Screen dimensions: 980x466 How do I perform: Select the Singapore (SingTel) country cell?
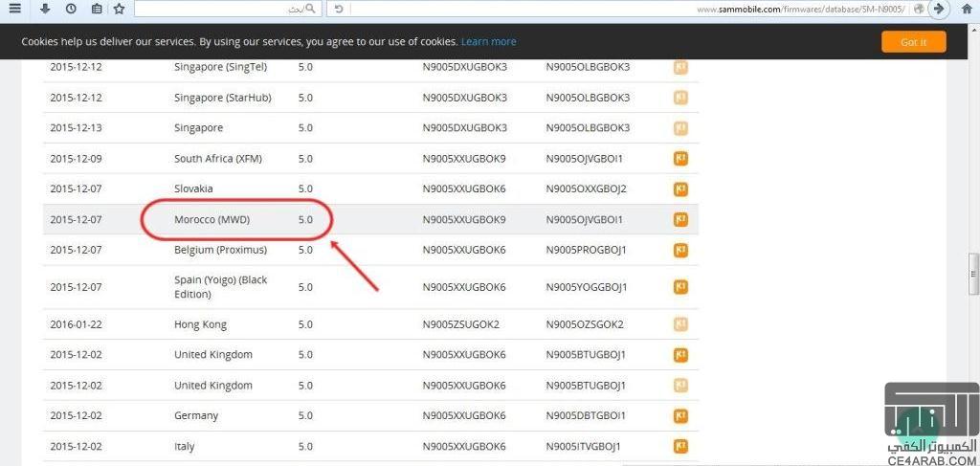tap(221, 67)
